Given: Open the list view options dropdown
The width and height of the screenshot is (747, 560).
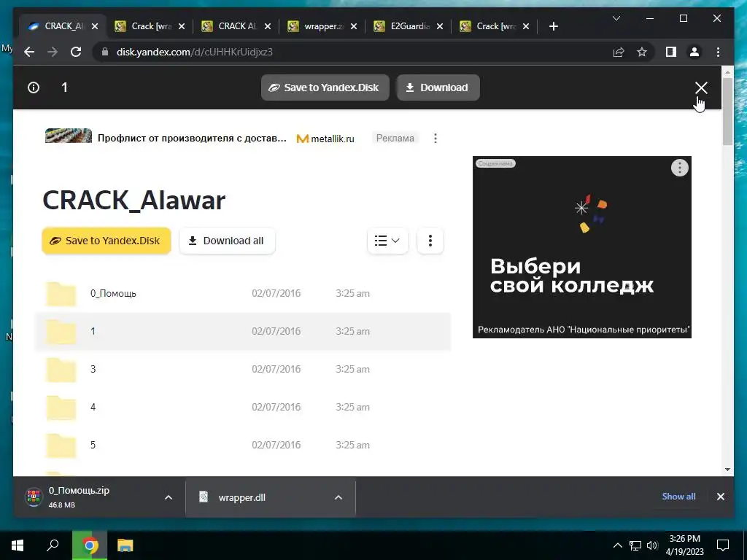Looking at the screenshot, I should point(387,241).
